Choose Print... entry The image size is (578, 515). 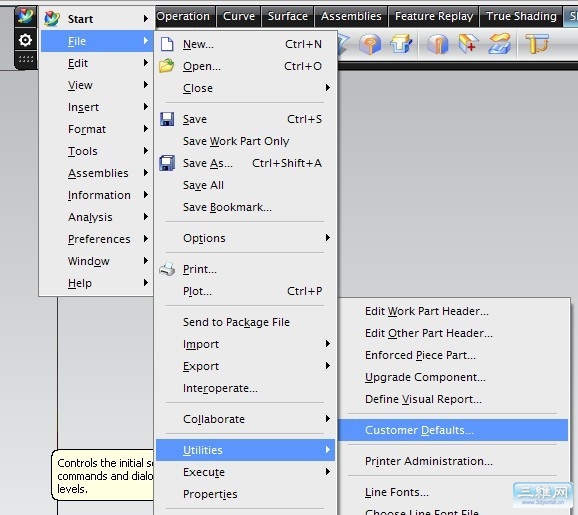pos(245,269)
